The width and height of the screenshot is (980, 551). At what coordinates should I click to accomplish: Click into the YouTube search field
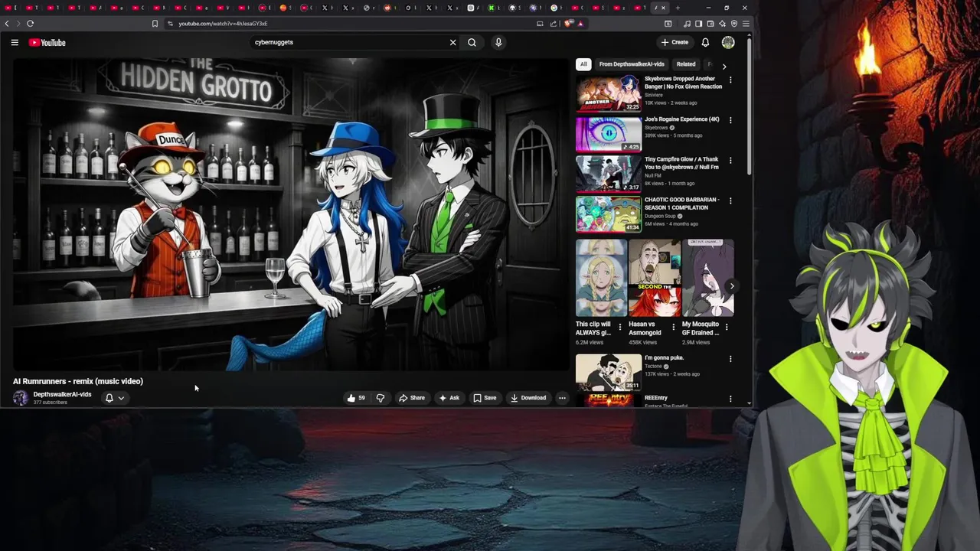click(348, 42)
